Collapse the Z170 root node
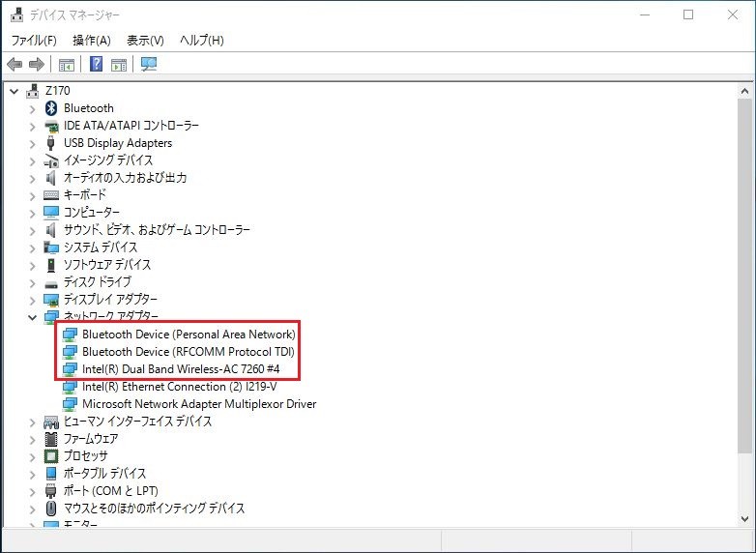756x553 pixels. [x=15, y=91]
